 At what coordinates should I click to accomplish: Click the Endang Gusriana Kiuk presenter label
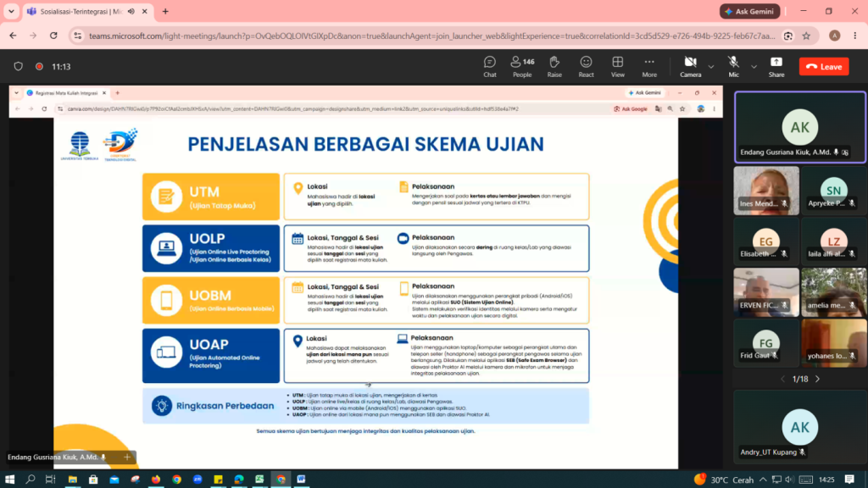click(x=53, y=457)
